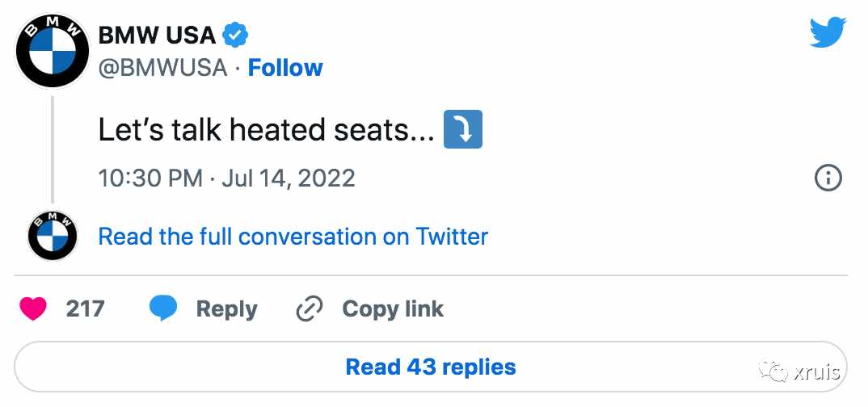Click the Twitter bird logo
The width and height of the screenshot is (868, 407).
coord(828,32)
